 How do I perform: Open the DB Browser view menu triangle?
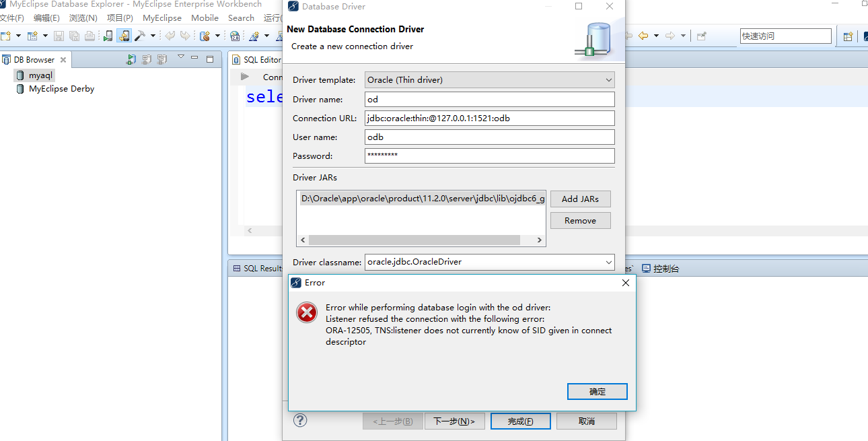tap(180, 57)
